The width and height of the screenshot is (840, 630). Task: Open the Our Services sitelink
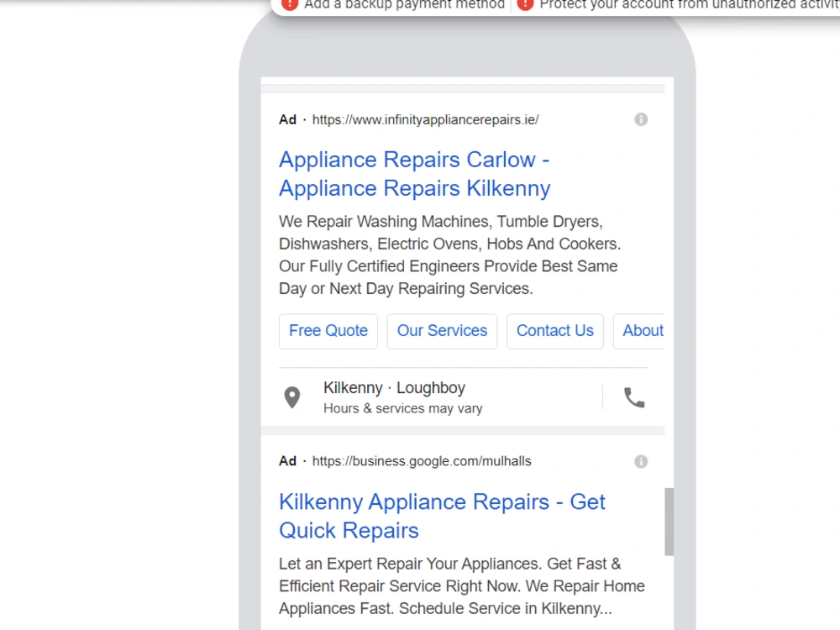click(x=442, y=331)
